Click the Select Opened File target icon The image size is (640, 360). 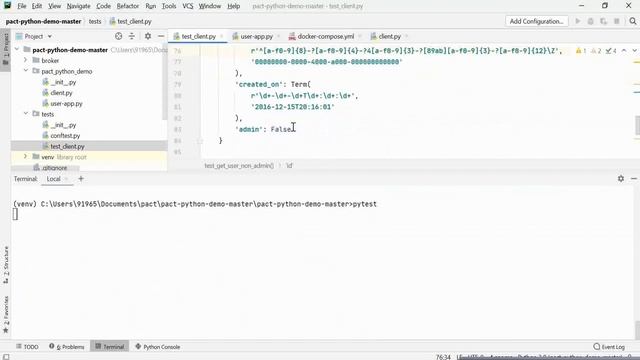coord(118,36)
